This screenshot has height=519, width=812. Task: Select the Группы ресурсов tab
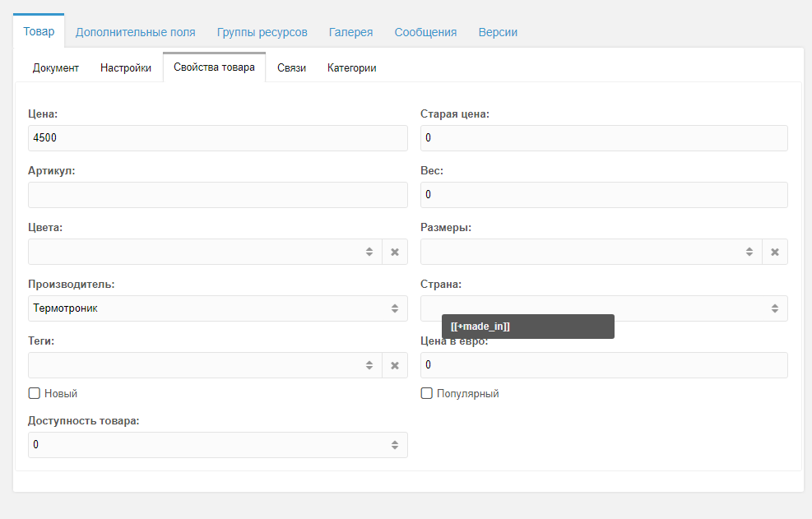click(x=262, y=32)
